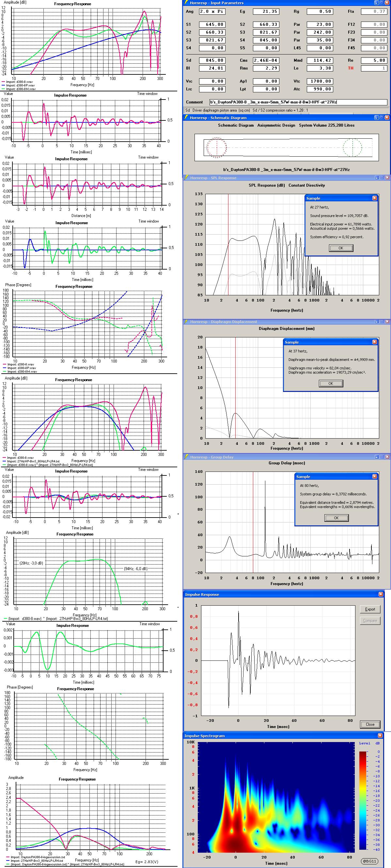Click the F45 field
391x868 pixels.
point(374,48)
